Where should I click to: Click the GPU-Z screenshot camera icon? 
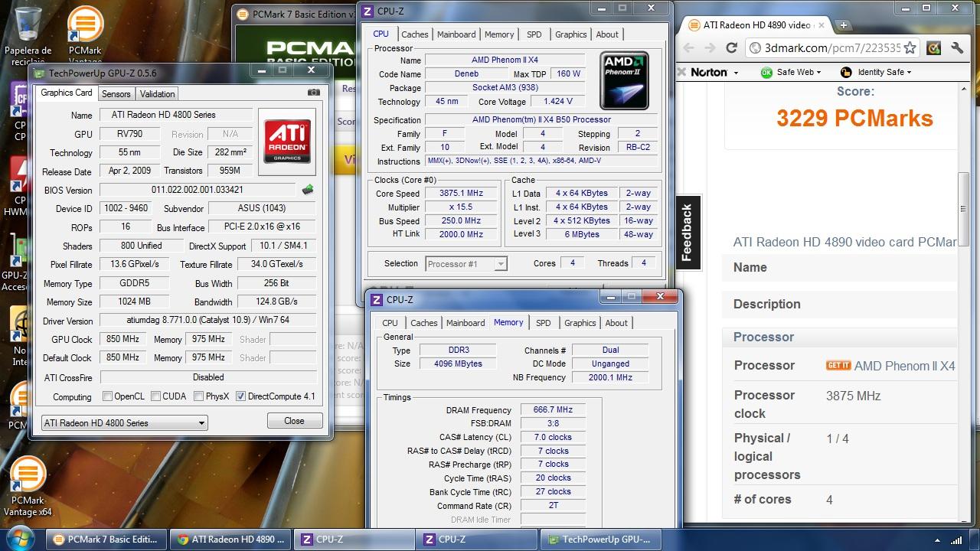click(314, 93)
